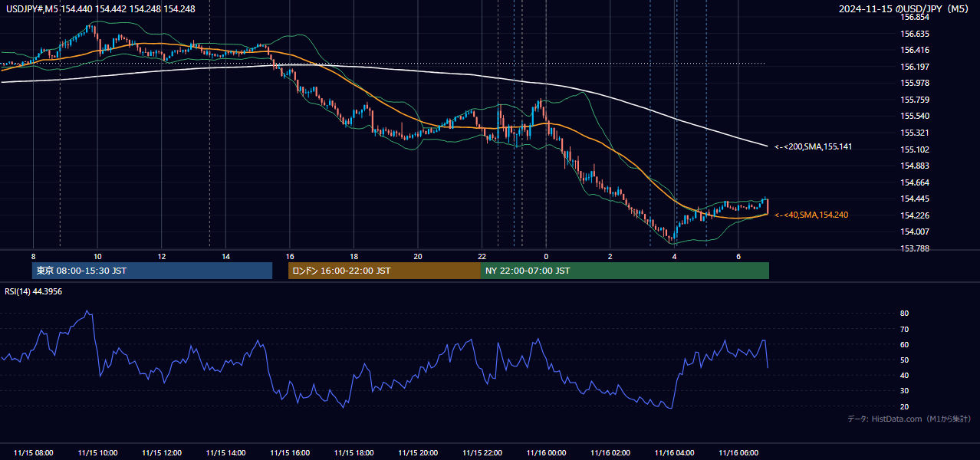
Task: Click the hour label 18 under price chart
Action: (354, 256)
